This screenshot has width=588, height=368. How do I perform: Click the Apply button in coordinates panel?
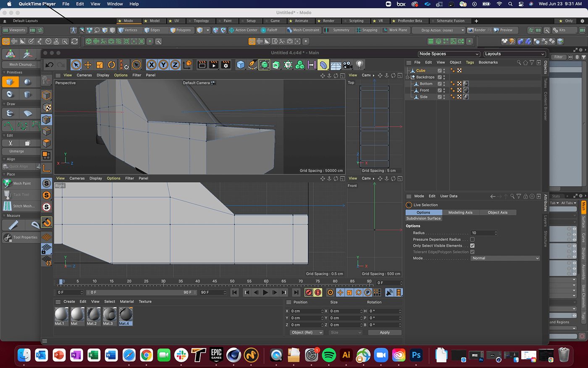(x=385, y=332)
